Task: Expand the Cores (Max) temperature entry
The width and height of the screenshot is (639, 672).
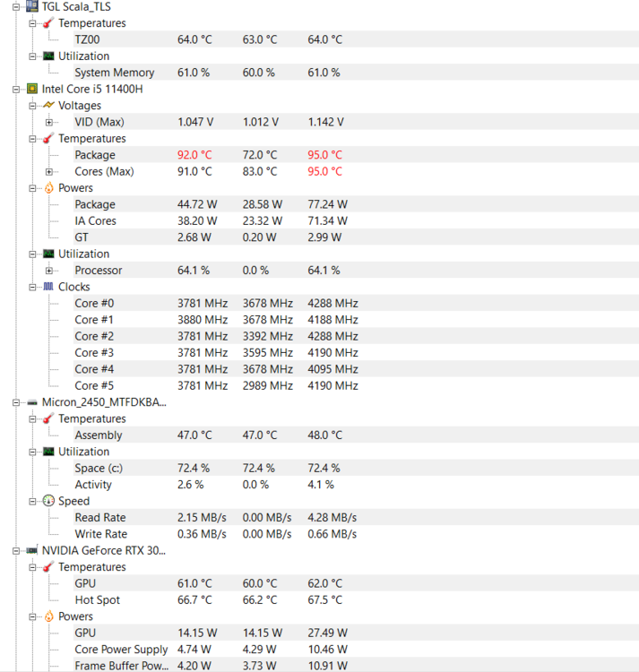Action: (x=49, y=172)
